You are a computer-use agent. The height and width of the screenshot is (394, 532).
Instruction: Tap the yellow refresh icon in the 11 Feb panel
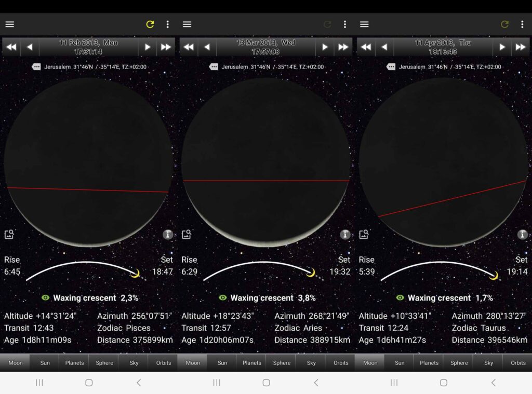[150, 24]
